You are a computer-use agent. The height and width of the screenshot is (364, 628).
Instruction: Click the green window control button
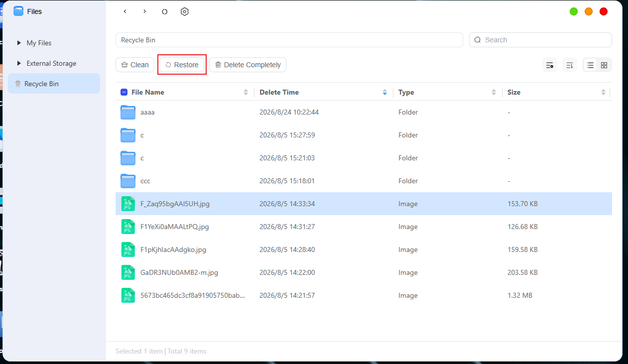point(574,11)
